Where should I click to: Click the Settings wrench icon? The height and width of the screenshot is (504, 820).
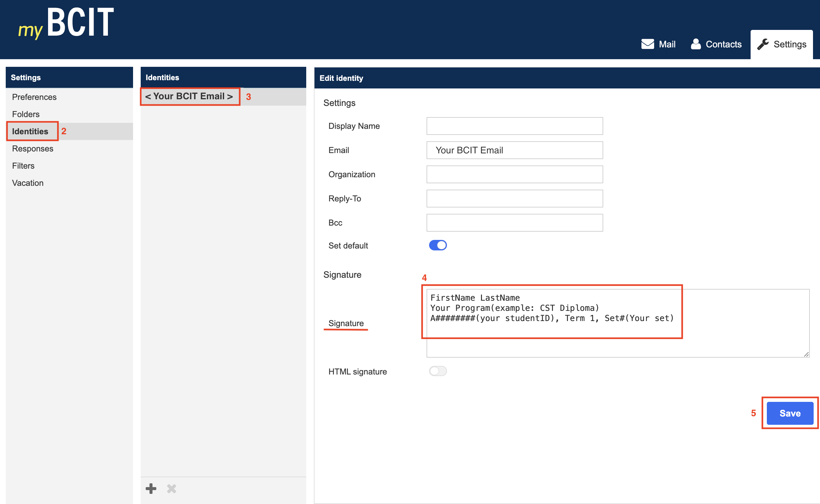pyautogui.click(x=763, y=44)
